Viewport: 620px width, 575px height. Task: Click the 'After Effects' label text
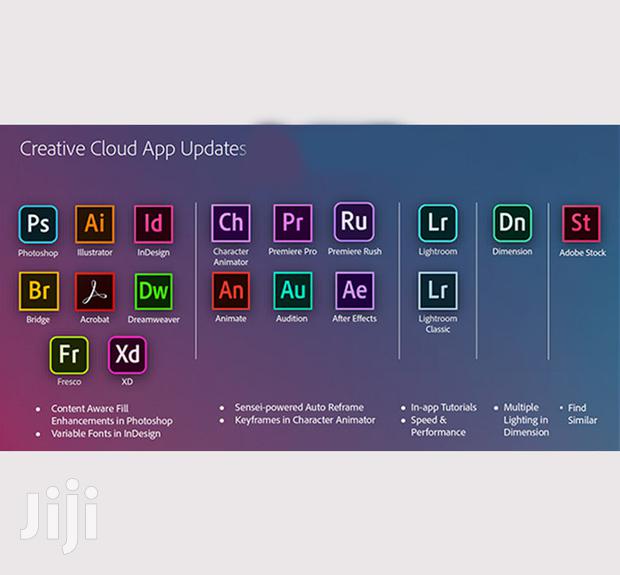(354, 318)
